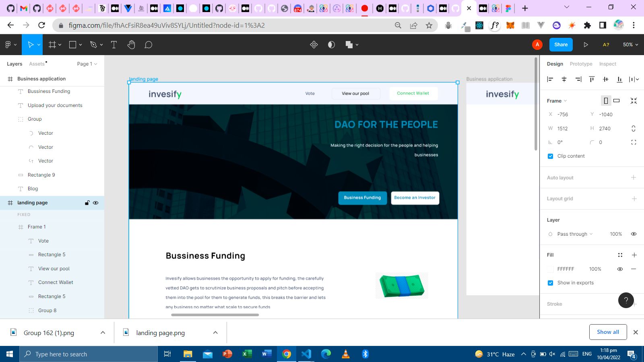Open Visual Studio Code from taskbar
644x362 pixels.
pyautogui.click(x=306, y=354)
